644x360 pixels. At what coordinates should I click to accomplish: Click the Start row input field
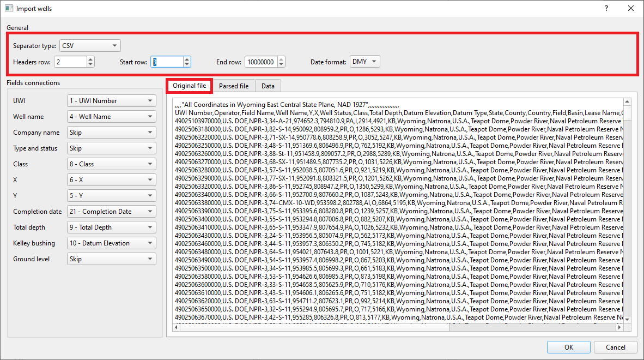(166, 61)
